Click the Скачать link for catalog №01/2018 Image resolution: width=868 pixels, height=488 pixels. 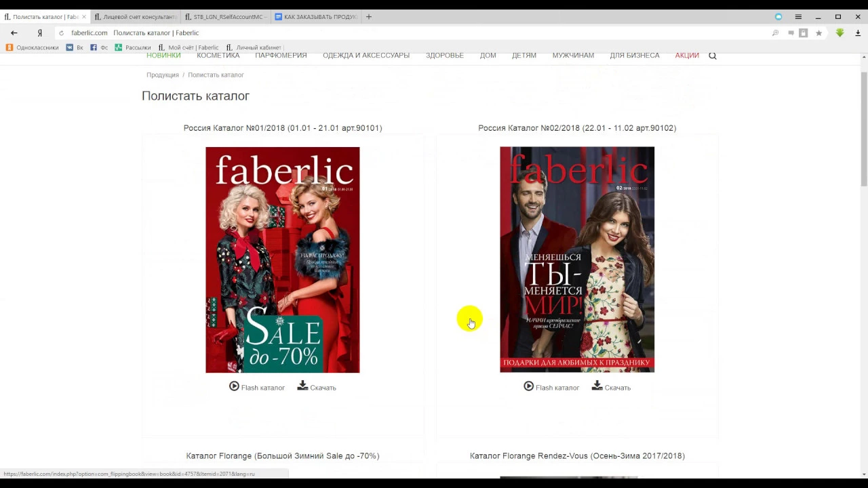[x=323, y=388]
